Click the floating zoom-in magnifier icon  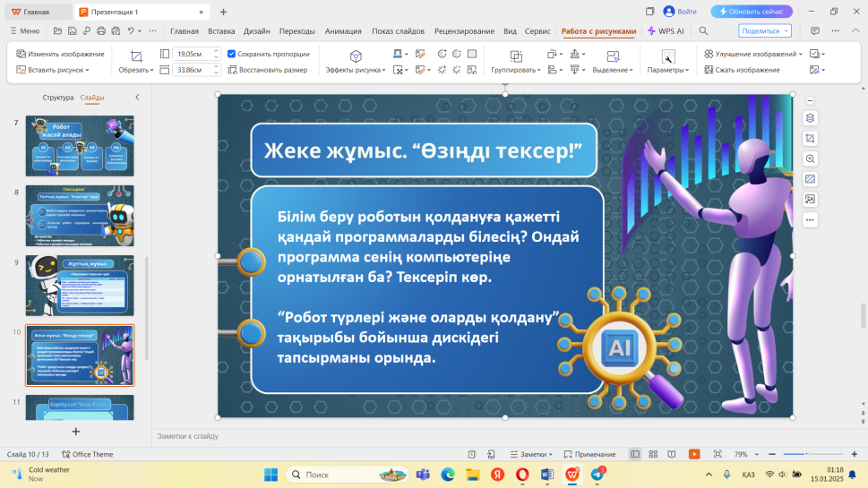pos(810,158)
